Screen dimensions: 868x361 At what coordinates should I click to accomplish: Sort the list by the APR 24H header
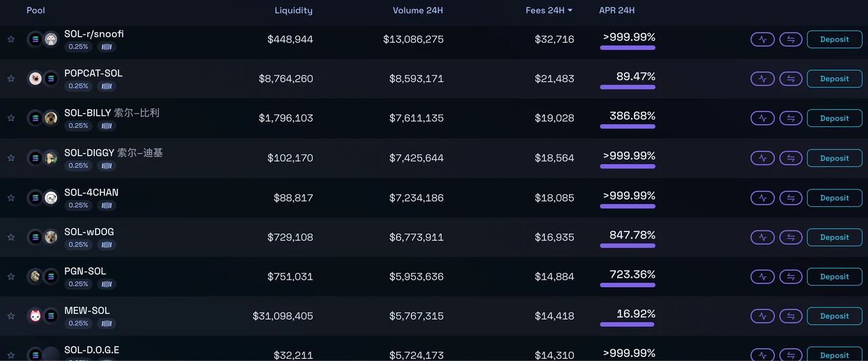coord(616,11)
